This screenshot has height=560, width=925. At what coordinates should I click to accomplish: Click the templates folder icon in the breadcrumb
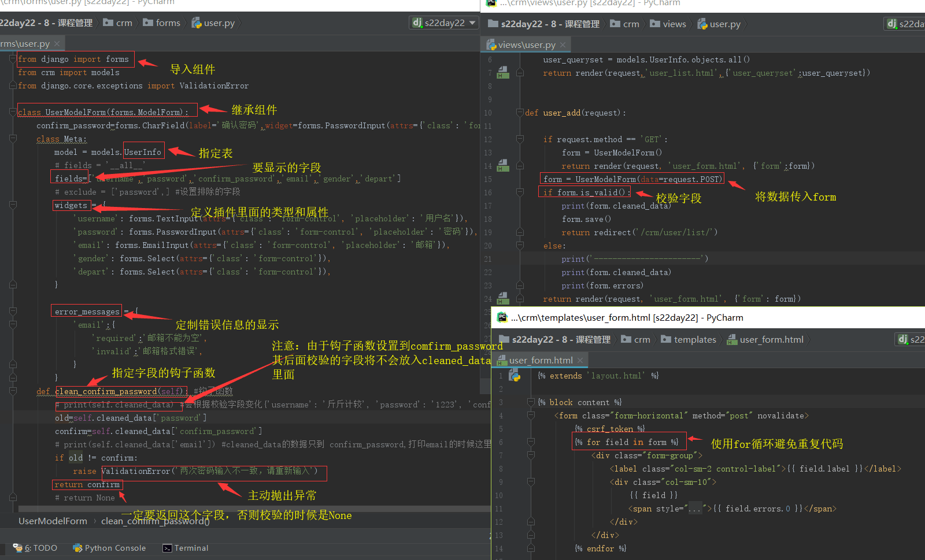pyautogui.click(x=665, y=339)
